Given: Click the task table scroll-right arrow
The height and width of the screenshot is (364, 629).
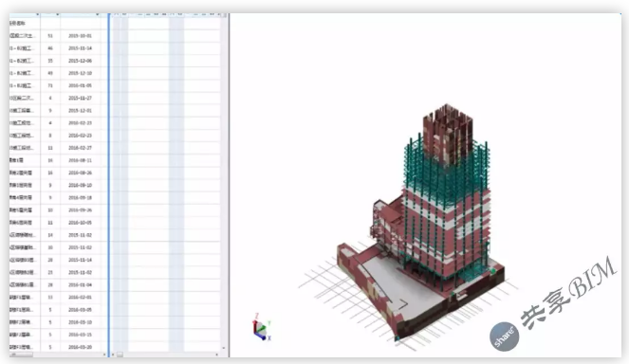Looking at the screenshot, I should [104, 355].
